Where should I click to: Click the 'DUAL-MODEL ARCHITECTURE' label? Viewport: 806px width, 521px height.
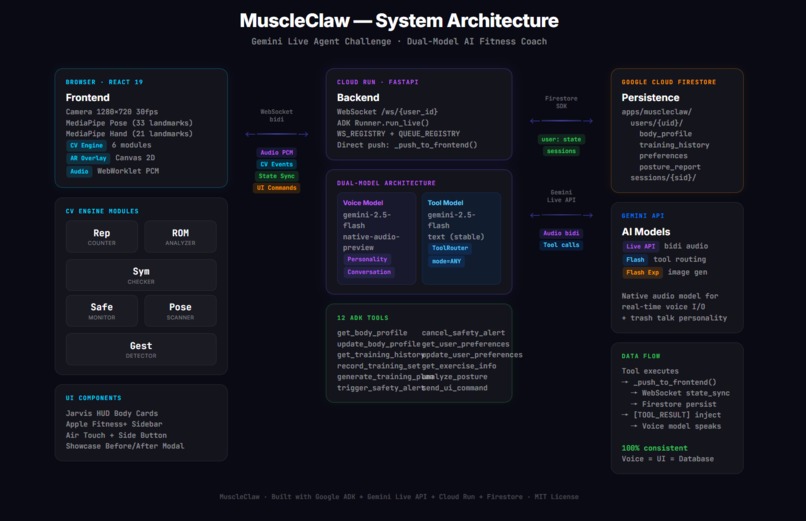[x=386, y=183]
